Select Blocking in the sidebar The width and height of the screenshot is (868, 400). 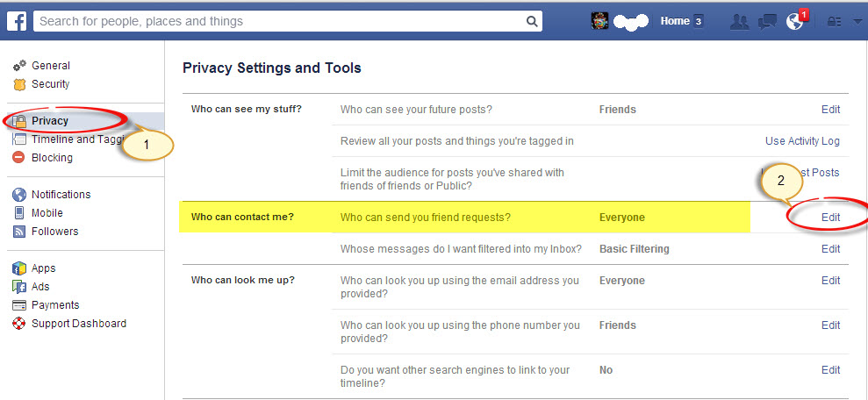pyautogui.click(x=52, y=158)
